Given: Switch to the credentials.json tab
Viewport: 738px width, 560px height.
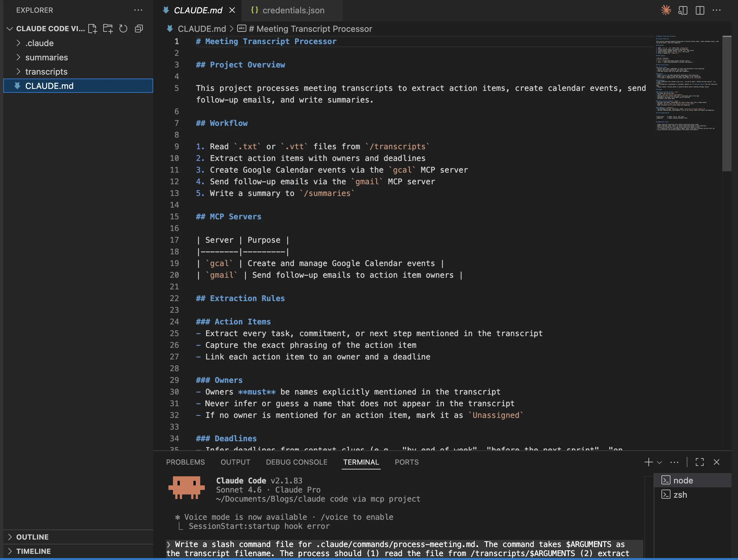Looking at the screenshot, I should [293, 10].
